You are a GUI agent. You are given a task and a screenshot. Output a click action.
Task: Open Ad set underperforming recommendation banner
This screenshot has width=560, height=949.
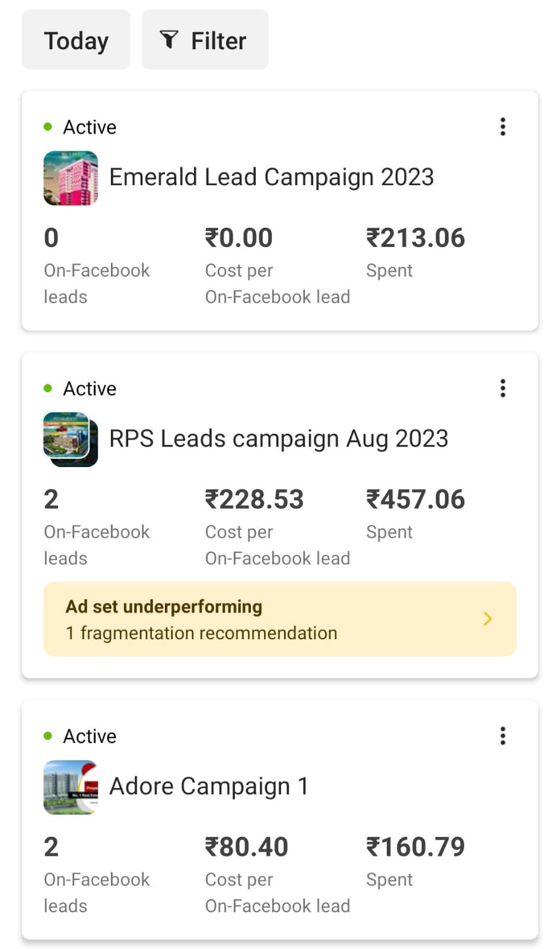(280, 619)
